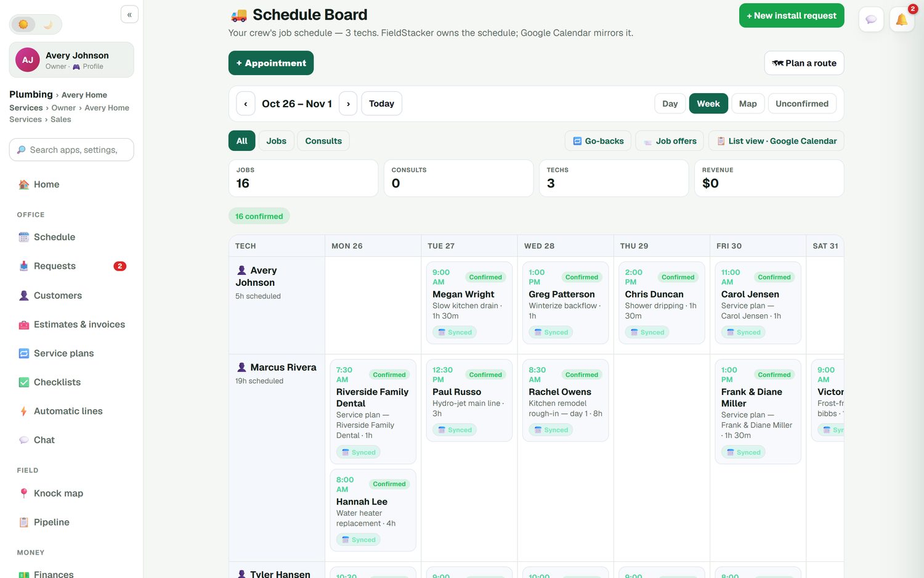The image size is (924, 578).
Task: Switch to dark mode moon toggle
Action: 48,24
